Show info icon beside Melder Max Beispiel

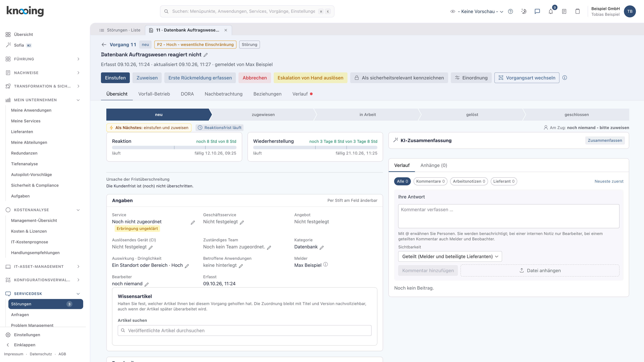coord(326,264)
